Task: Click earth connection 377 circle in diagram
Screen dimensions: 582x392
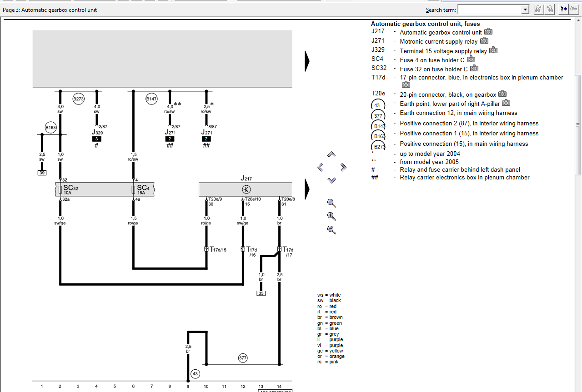Action: (243, 358)
